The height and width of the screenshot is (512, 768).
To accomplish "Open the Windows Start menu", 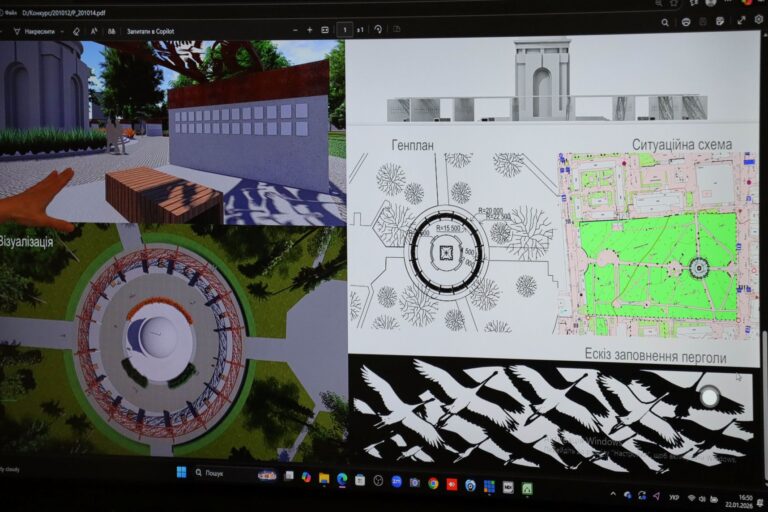I will pyautogui.click(x=181, y=471).
